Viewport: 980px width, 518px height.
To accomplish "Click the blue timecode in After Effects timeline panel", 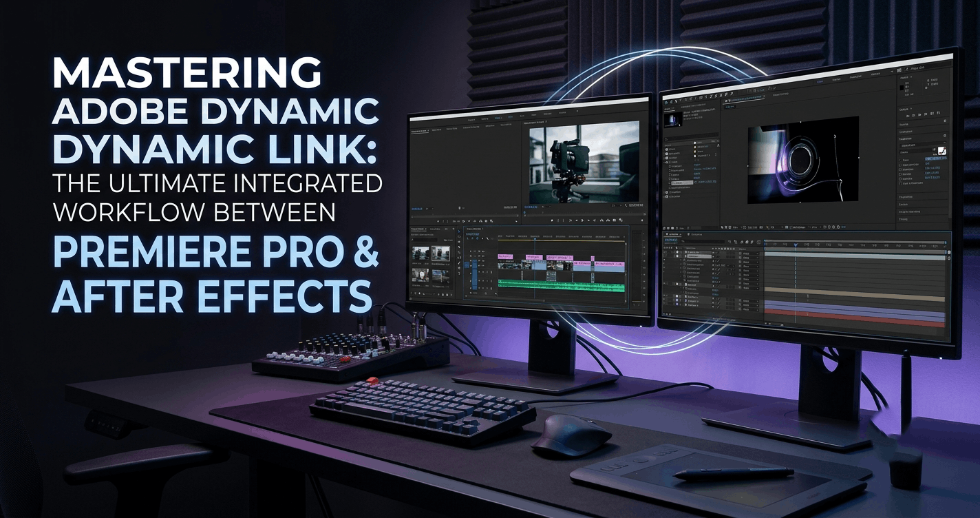I will pos(671,240).
